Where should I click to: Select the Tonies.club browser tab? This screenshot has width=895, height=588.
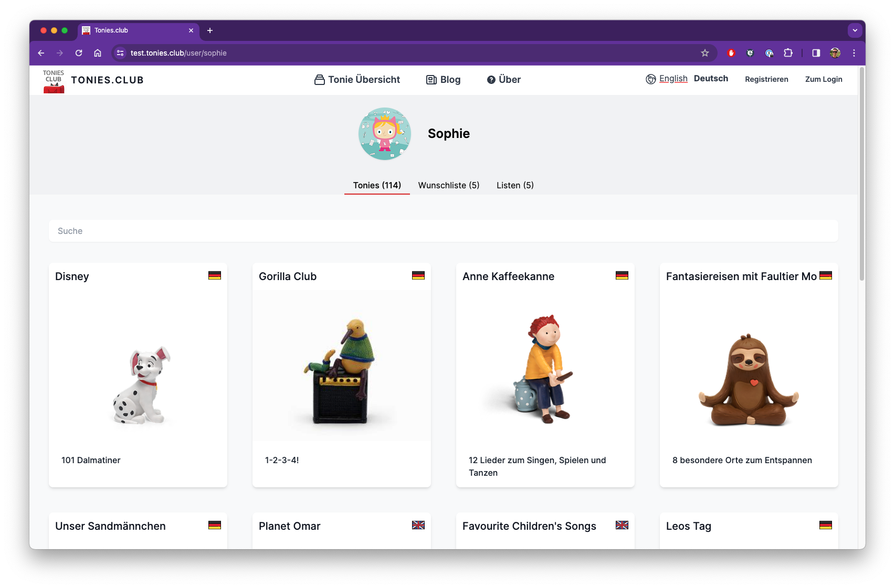[139, 30]
